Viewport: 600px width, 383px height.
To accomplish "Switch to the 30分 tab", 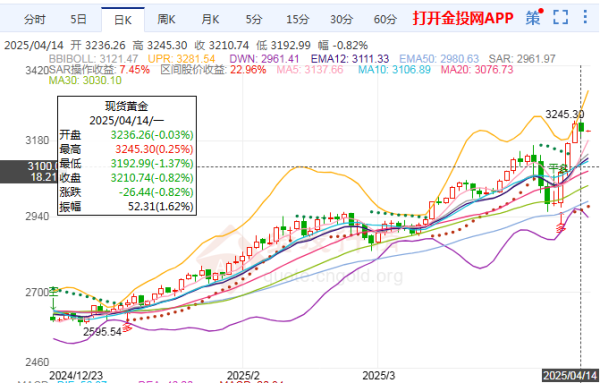I will click(x=341, y=19).
